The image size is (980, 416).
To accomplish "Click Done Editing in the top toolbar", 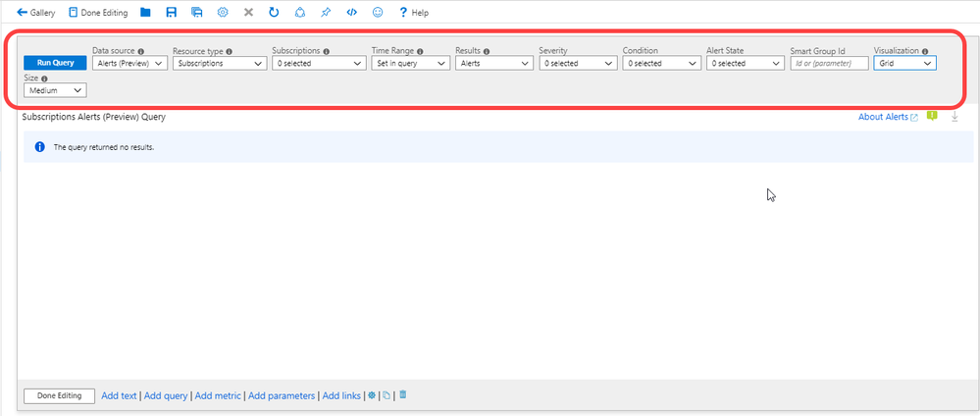I will 98,13.
